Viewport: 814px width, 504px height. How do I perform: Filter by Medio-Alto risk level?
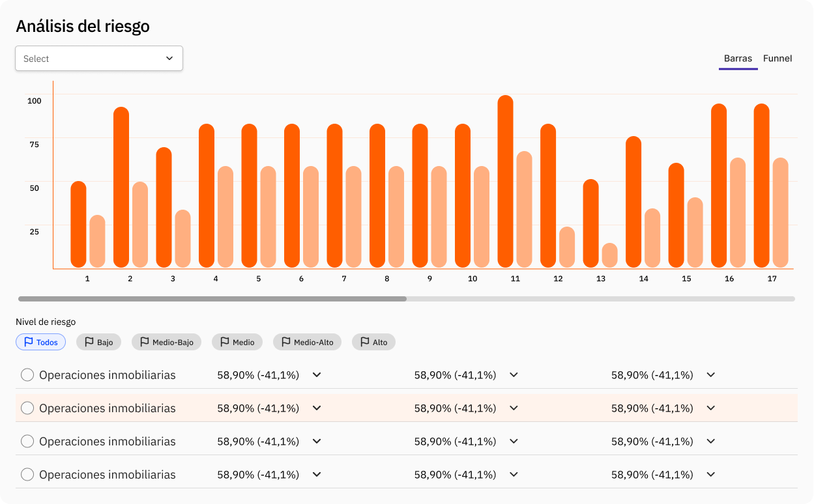[307, 342]
